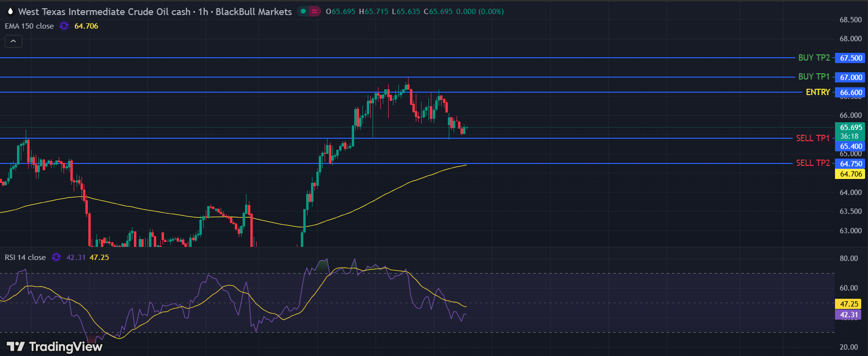Open the EMA 150 close indicator legend
Screen dimensions: 868x356
coord(29,26)
